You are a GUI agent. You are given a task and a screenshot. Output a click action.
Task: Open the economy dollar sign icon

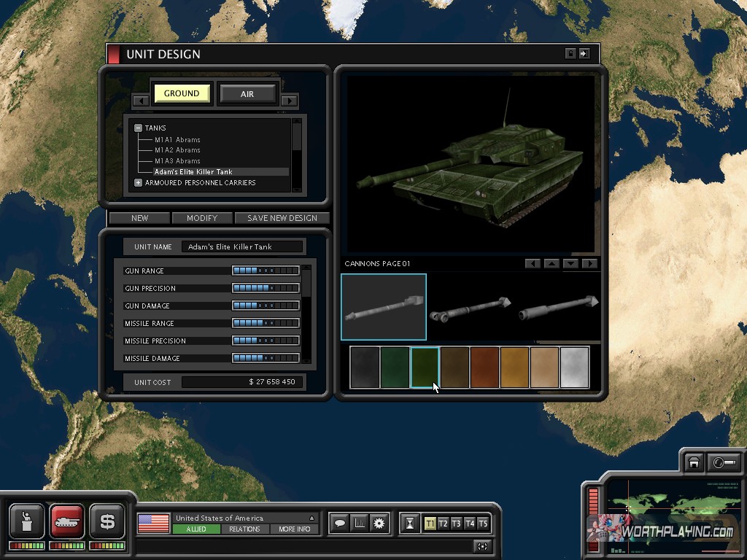click(107, 521)
